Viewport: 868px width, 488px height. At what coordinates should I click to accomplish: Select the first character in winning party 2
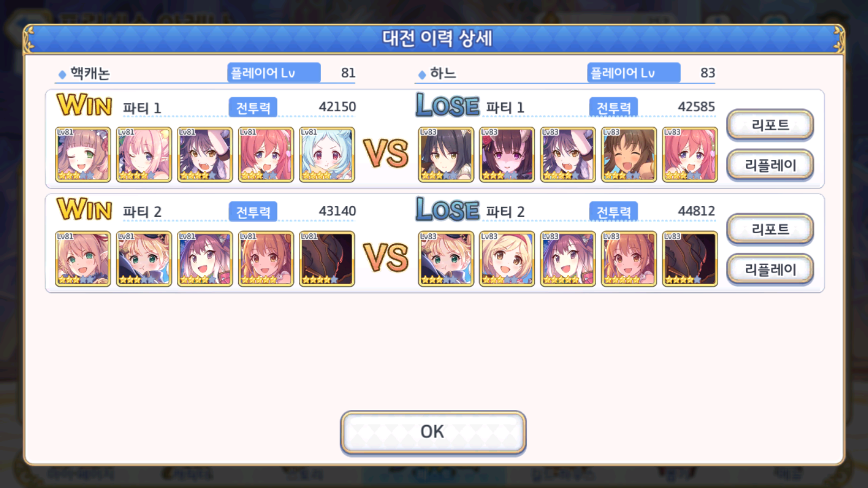(83, 259)
